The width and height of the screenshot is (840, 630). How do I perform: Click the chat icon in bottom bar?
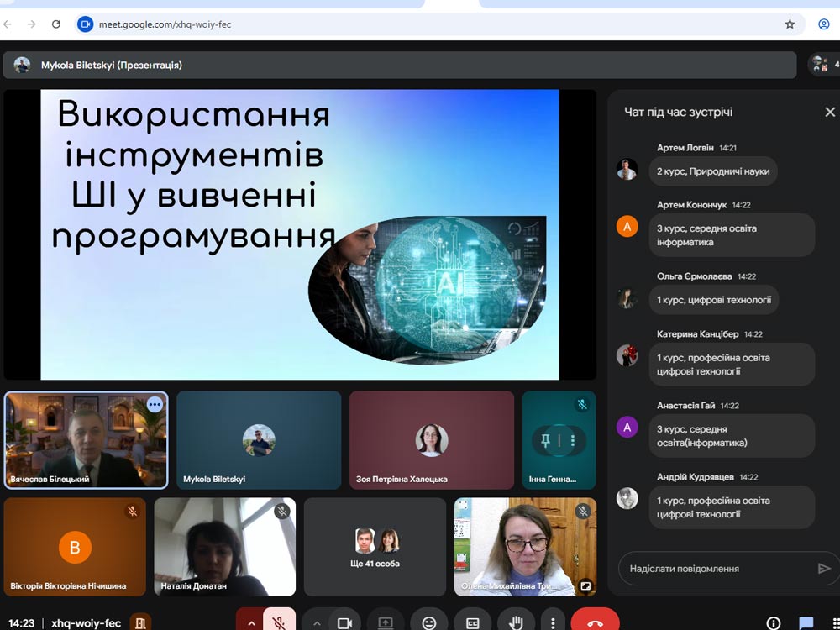806,622
